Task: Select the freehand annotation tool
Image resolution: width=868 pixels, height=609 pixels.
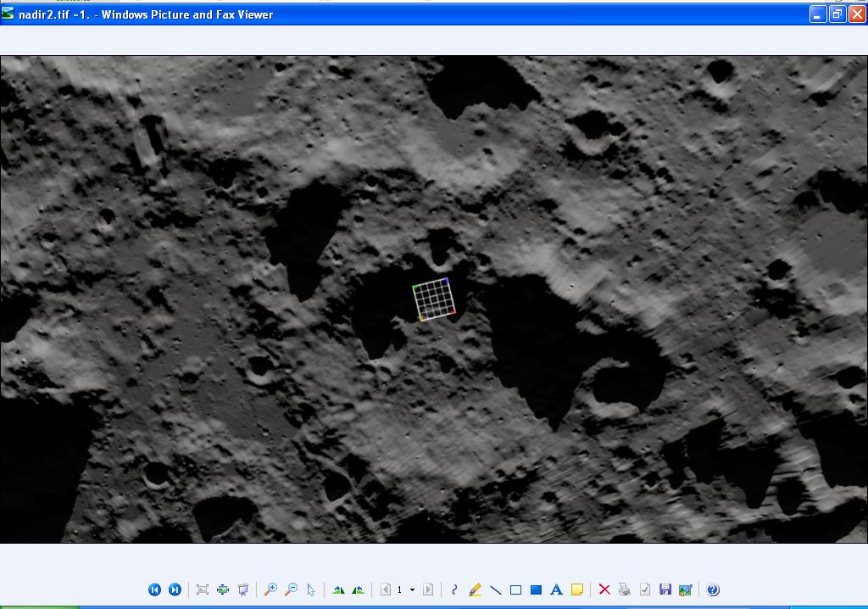Action: click(x=455, y=589)
